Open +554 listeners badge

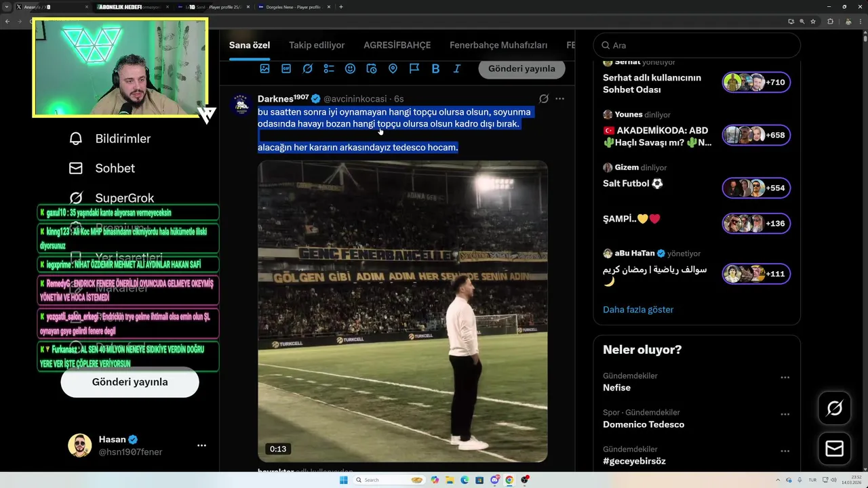point(756,188)
